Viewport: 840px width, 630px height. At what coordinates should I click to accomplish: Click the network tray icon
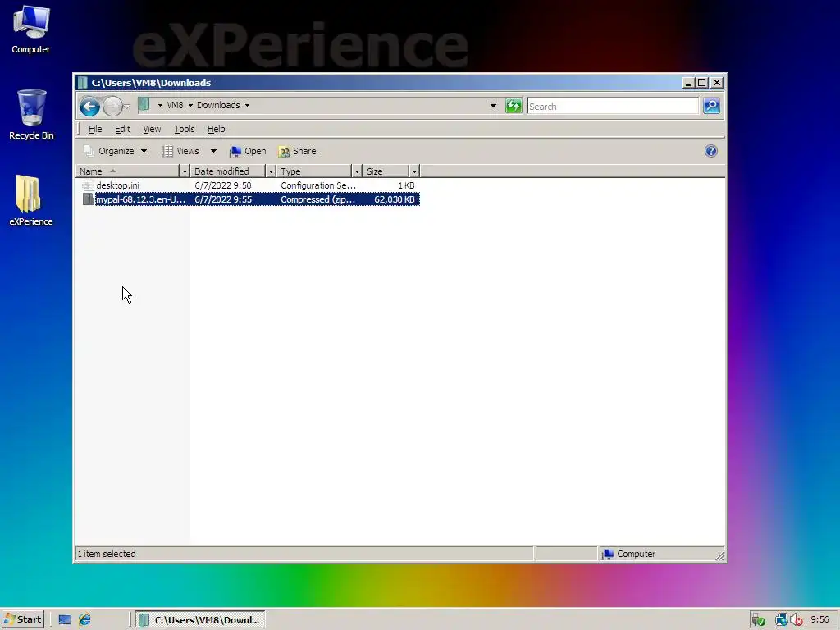point(781,620)
